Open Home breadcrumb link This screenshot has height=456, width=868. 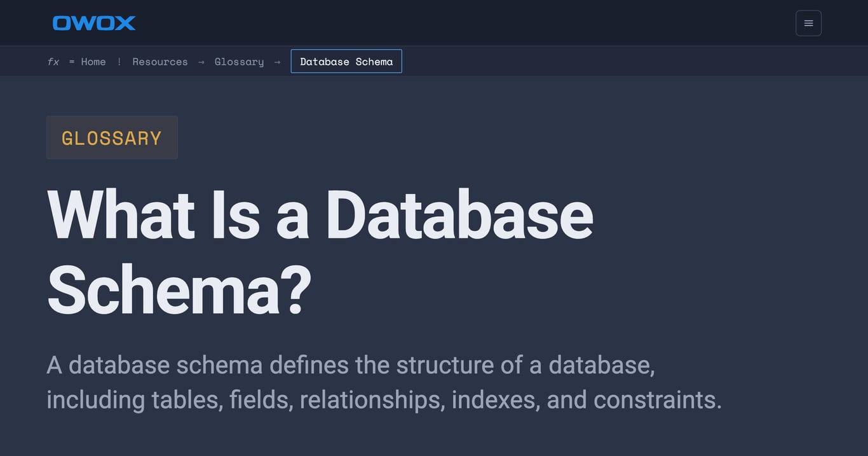click(93, 62)
